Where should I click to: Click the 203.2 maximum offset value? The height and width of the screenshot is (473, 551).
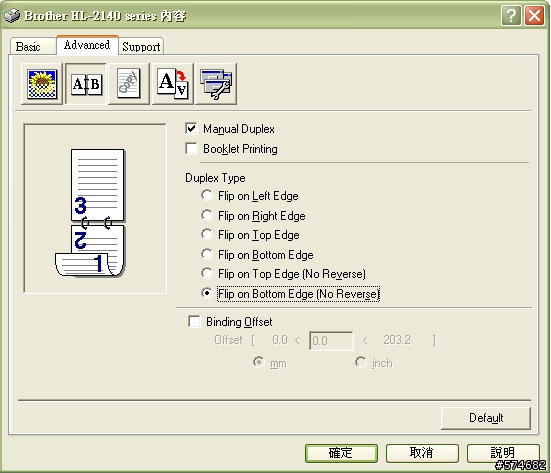397,340
